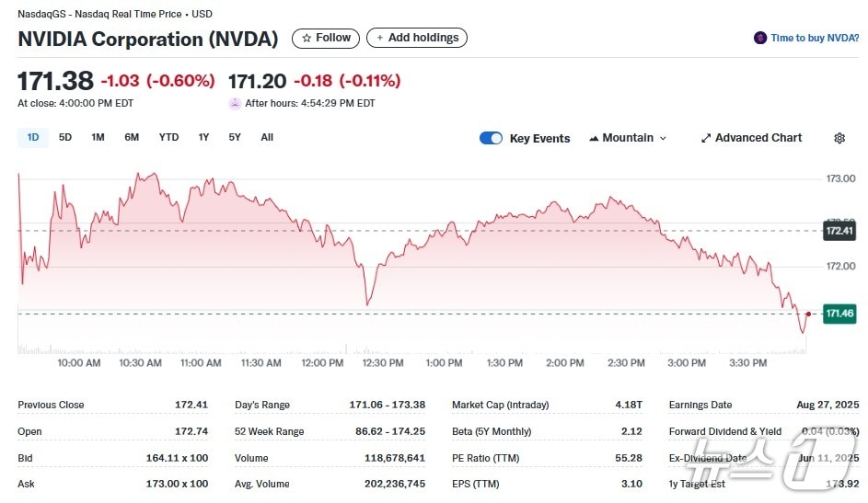Click the 172.41 previous close label

(x=839, y=231)
